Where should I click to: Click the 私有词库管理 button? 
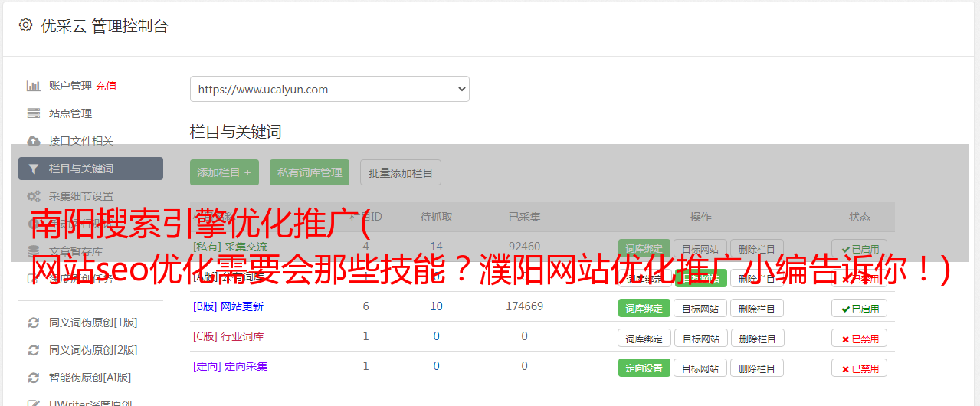click(310, 172)
